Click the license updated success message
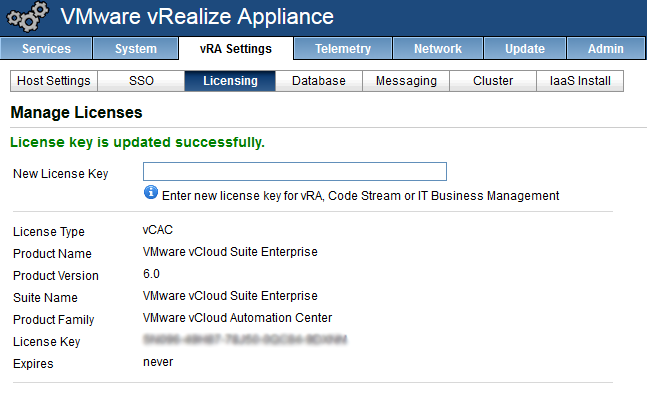The width and height of the screenshot is (647, 412). click(x=137, y=143)
